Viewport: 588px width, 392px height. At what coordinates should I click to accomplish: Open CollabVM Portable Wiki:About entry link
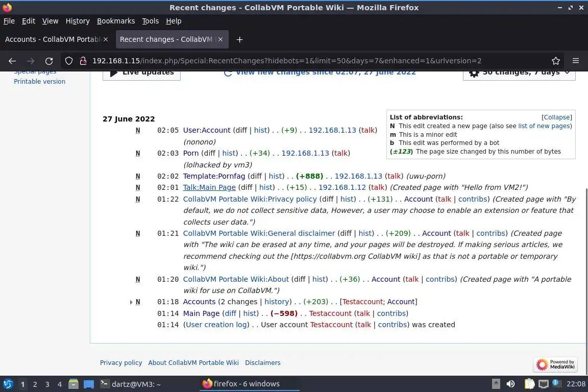(236, 280)
